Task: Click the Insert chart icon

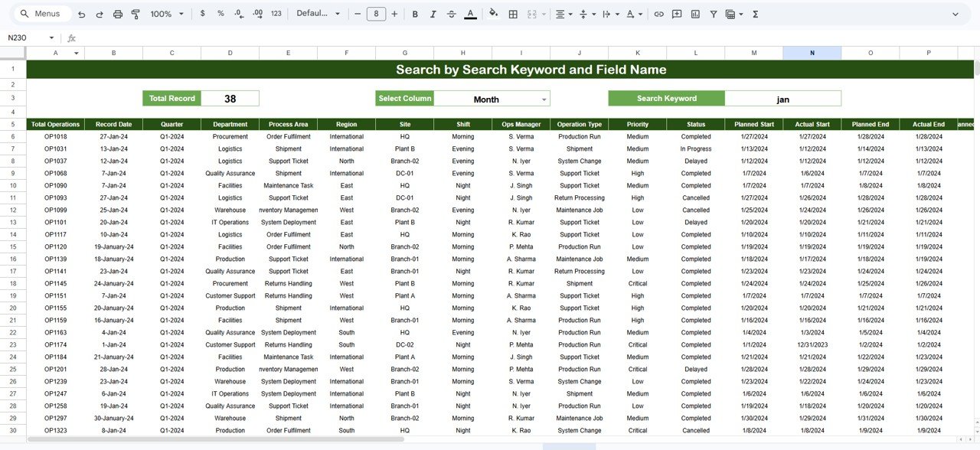Action: pos(695,14)
